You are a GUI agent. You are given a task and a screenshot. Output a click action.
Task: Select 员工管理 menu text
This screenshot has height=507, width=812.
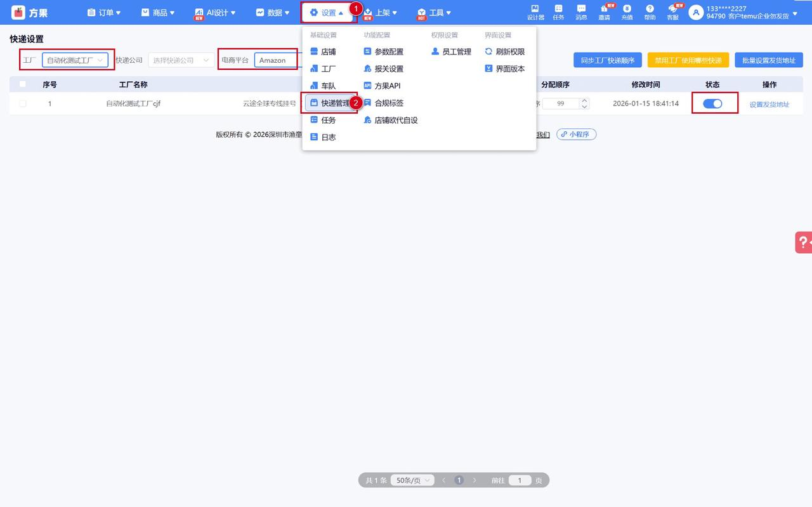point(457,51)
